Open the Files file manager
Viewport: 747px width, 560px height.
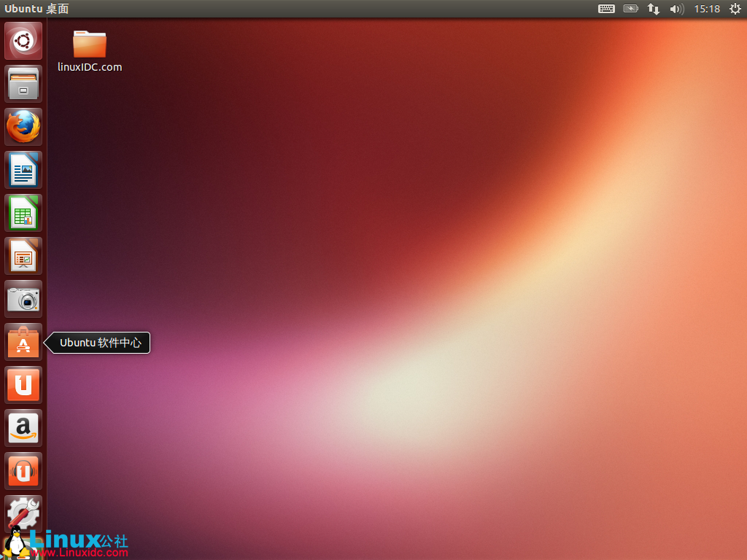(x=23, y=83)
